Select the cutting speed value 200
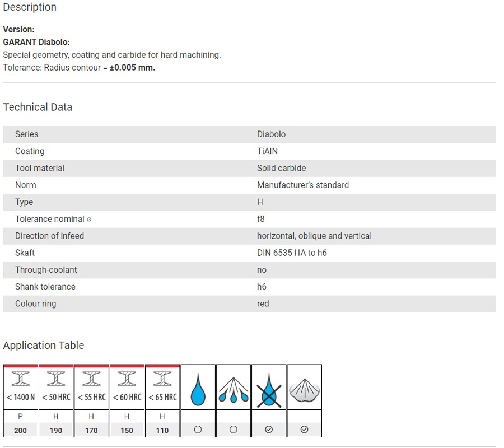Screen dimensions: 504x448 tap(20, 431)
